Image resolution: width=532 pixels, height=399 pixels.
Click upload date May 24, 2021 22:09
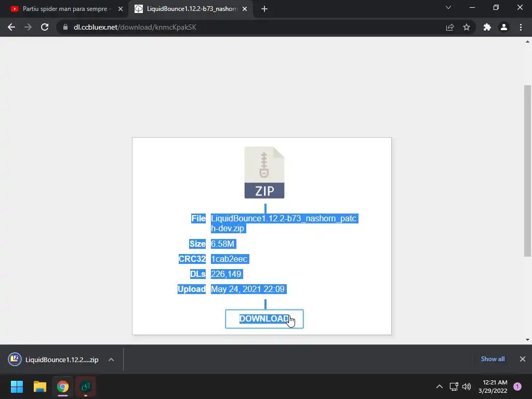[x=248, y=289]
